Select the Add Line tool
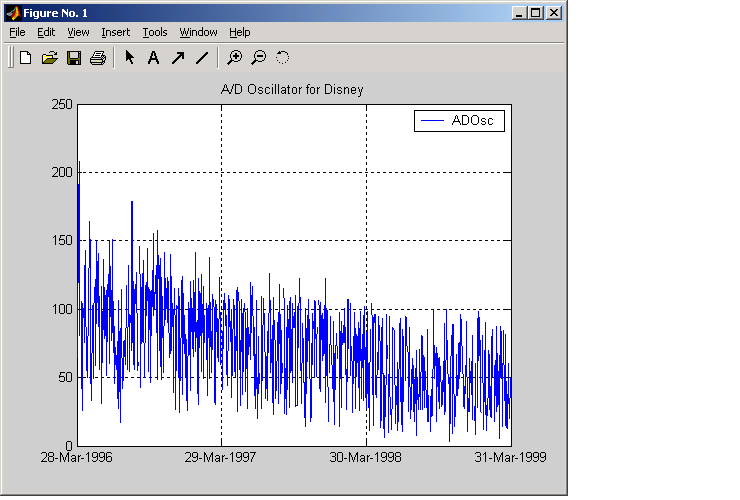 click(x=202, y=58)
